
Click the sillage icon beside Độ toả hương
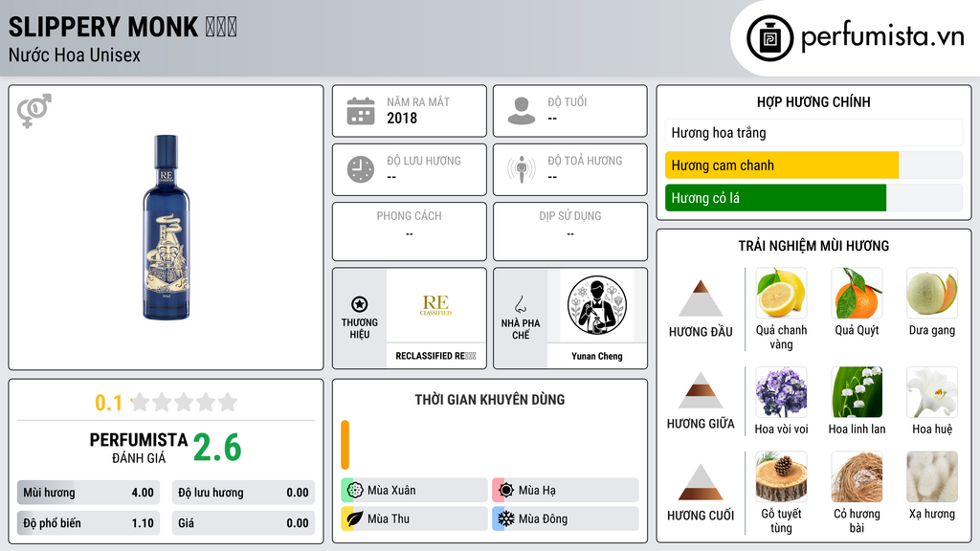[522, 169]
